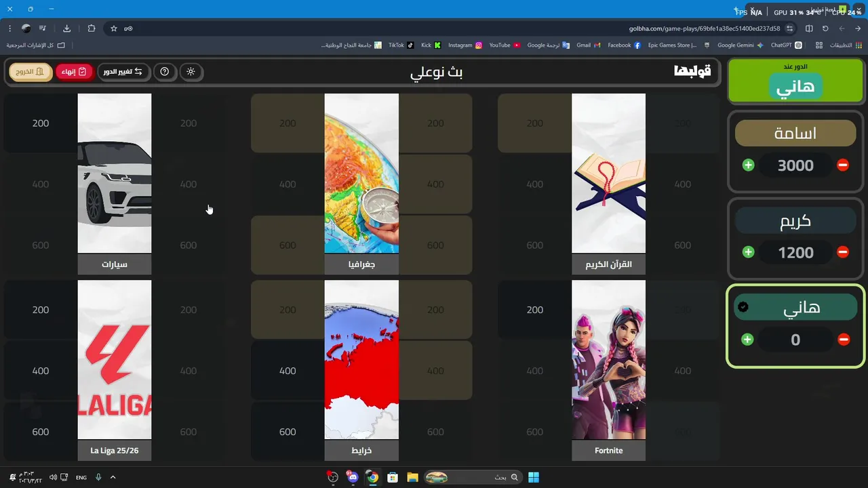Click the golbha.com address bar URL
The height and width of the screenshot is (488, 868).
click(705, 28)
